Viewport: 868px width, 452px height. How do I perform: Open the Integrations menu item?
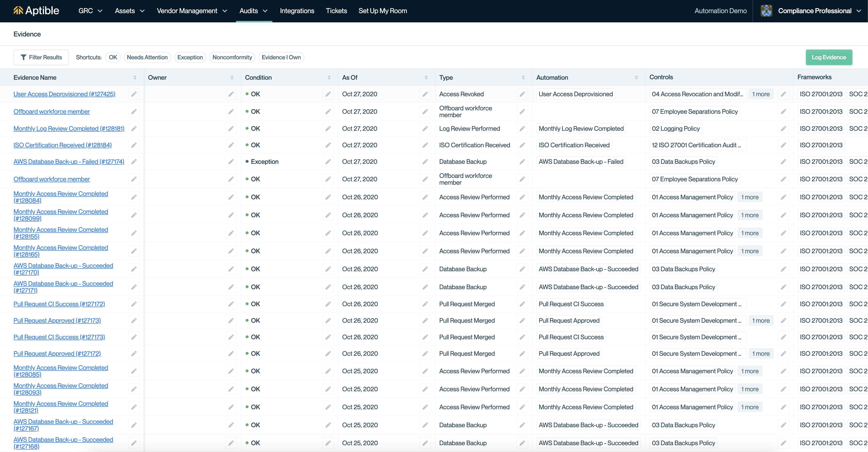(x=297, y=11)
